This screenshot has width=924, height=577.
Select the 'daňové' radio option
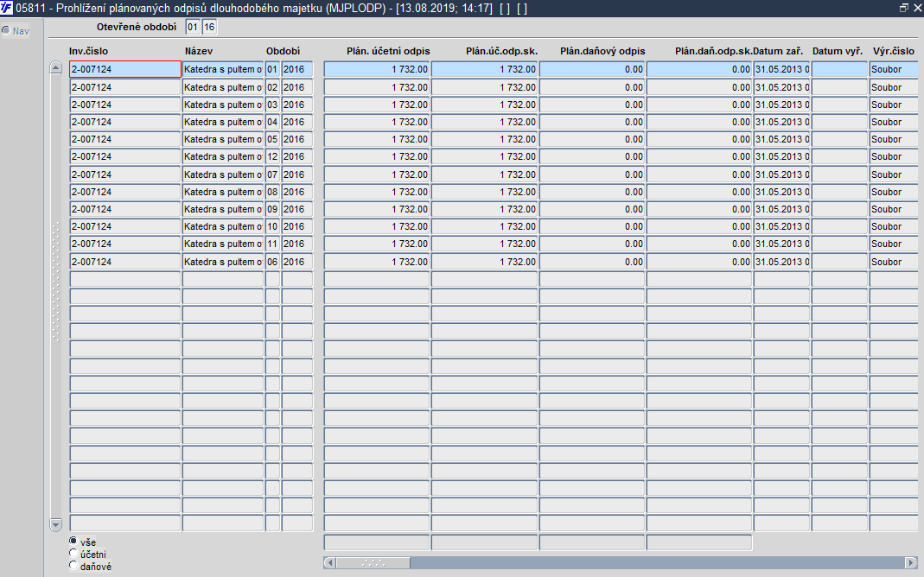[x=73, y=565]
